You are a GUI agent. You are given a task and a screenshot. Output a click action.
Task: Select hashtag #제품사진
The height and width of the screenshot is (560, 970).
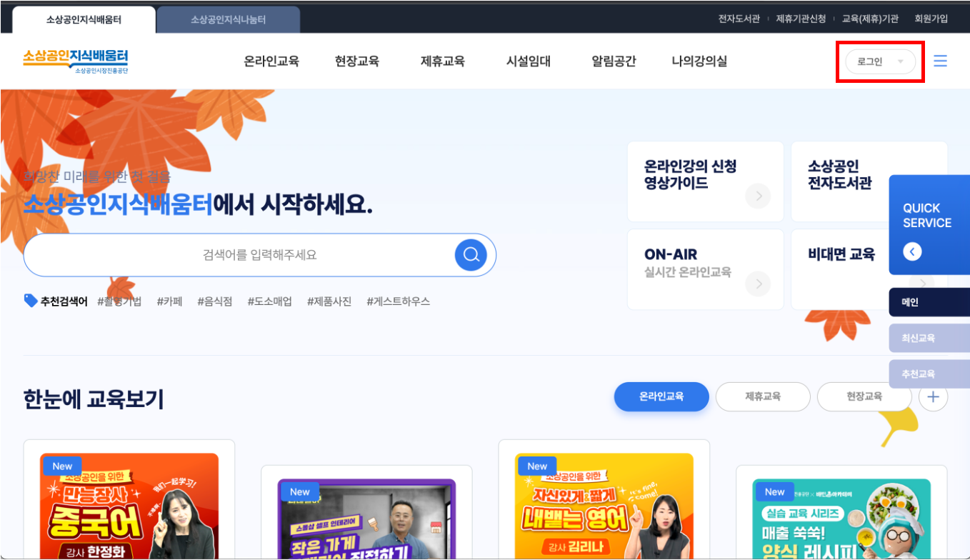click(x=329, y=301)
